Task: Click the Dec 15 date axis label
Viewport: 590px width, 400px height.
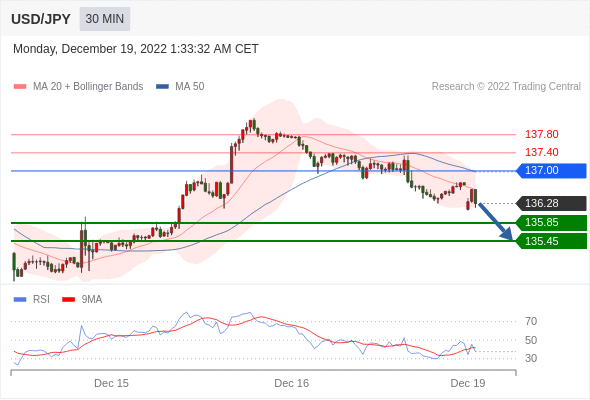Action: [x=111, y=383]
